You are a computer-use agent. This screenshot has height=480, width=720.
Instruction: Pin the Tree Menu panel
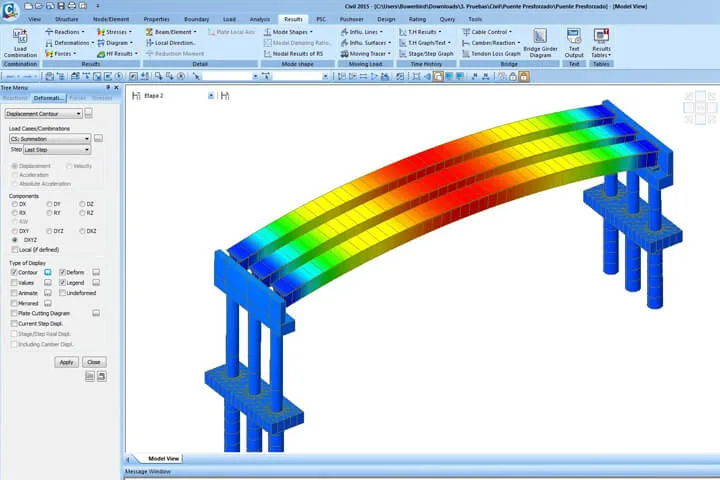108,87
